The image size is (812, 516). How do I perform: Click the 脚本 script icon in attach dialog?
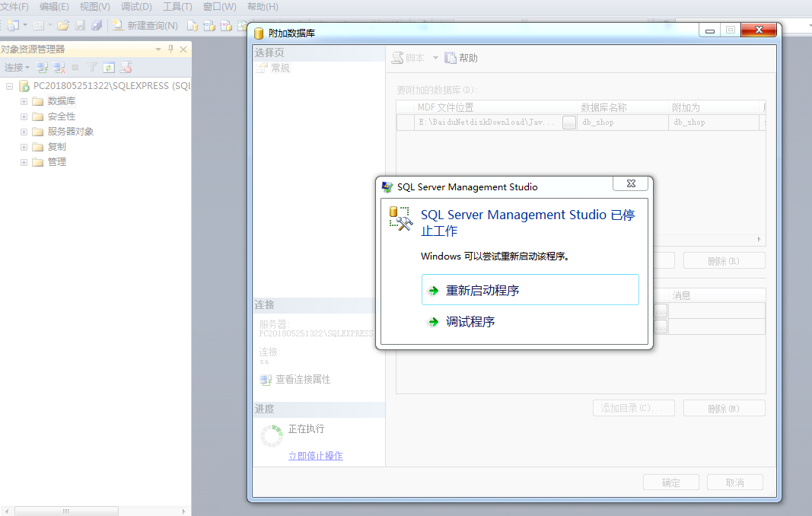pyautogui.click(x=398, y=58)
